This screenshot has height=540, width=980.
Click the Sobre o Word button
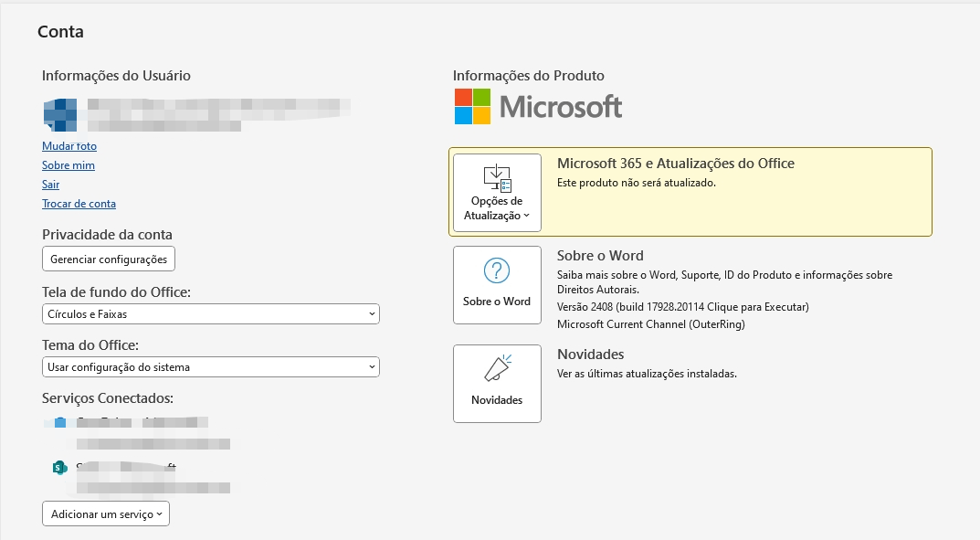tap(497, 285)
